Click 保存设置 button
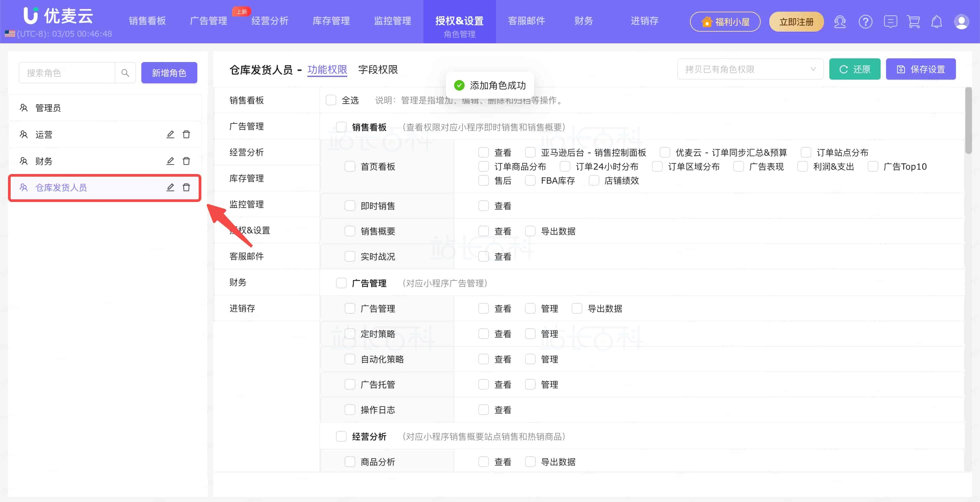The height and width of the screenshot is (502, 980). tap(920, 69)
